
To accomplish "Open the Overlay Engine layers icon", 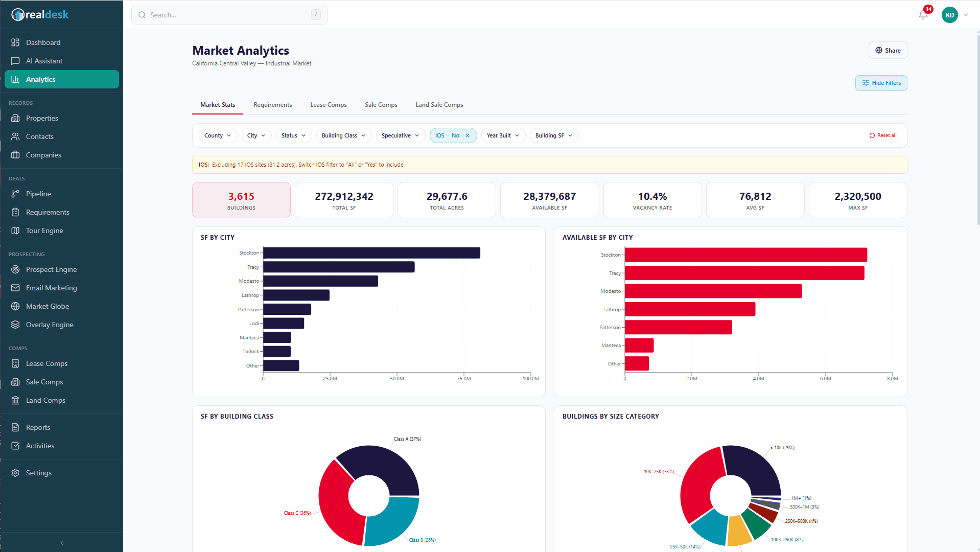I will (x=15, y=325).
